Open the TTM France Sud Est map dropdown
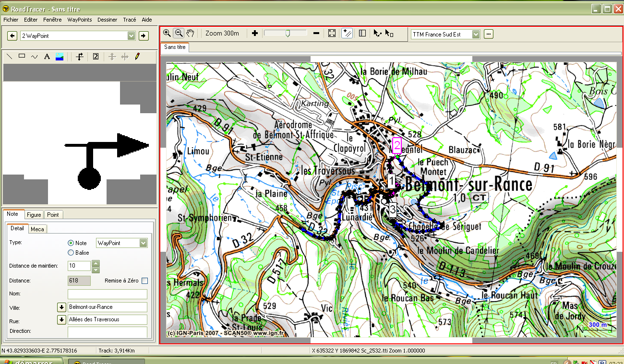The image size is (624, 364). pyautogui.click(x=476, y=34)
